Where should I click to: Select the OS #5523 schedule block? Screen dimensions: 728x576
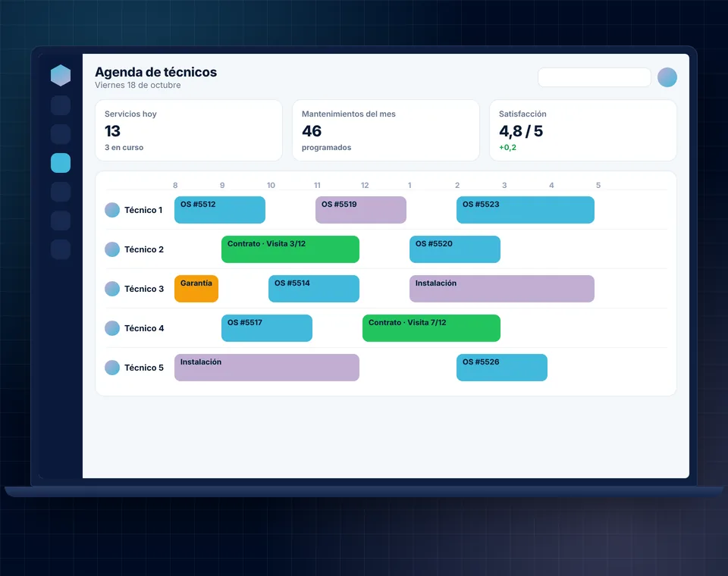click(525, 210)
